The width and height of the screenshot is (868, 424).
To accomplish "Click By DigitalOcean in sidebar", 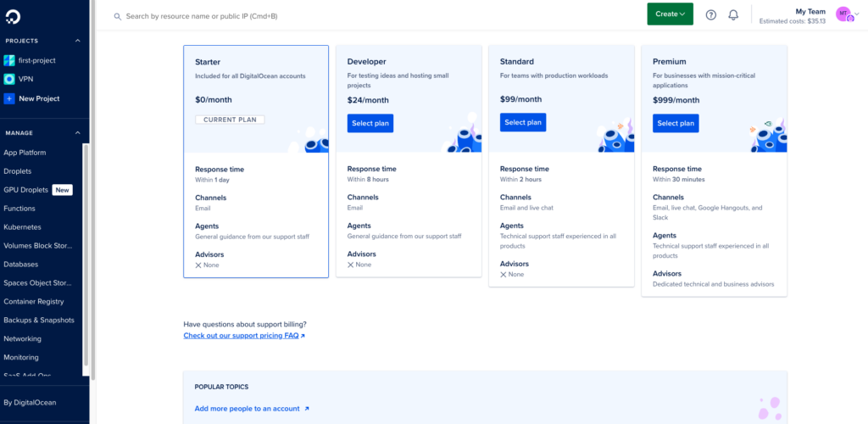I will coord(30,403).
